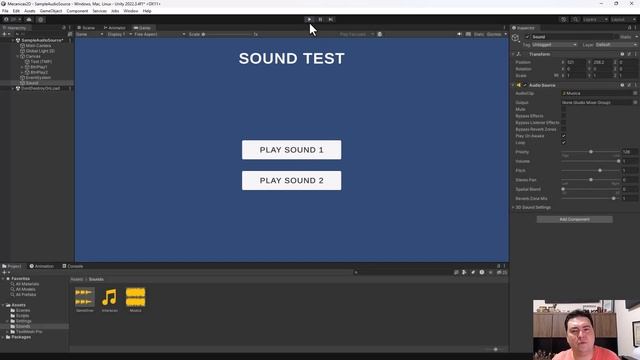The height and width of the screenshot is (360, 640).
Task: Enable the Bypass Reverb Zones checkbox
Action: click(564, 129)
